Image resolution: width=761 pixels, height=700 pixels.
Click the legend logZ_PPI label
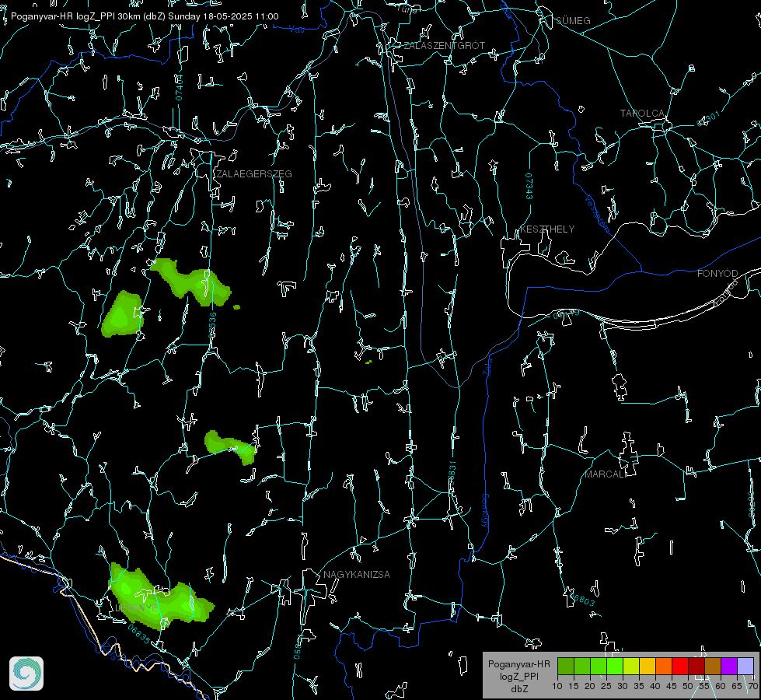point(518,677)
